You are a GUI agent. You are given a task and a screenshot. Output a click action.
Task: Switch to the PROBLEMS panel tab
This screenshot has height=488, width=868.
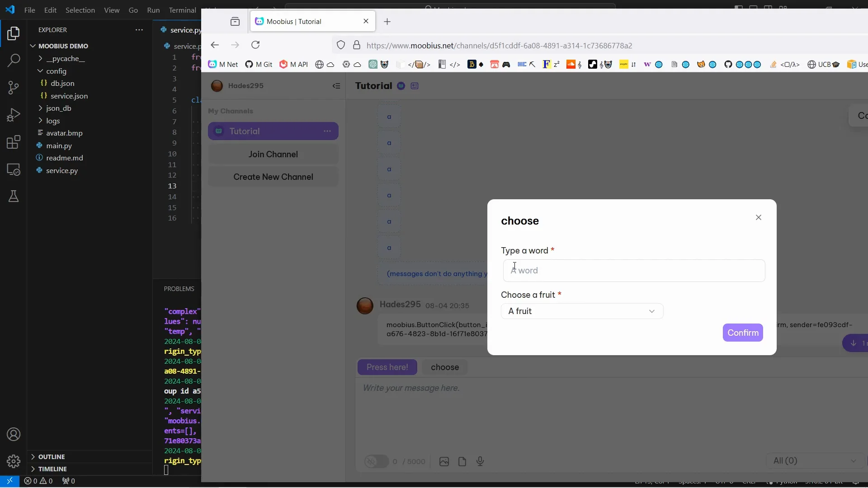[179, 289]
